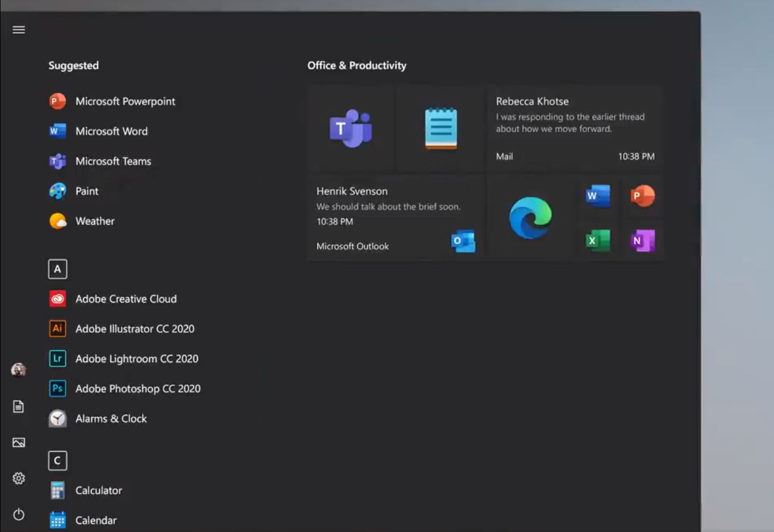This screenshot has width=774, height=532.
Task: Open Adobe Creative Cloud
Action: coord(113,299)
